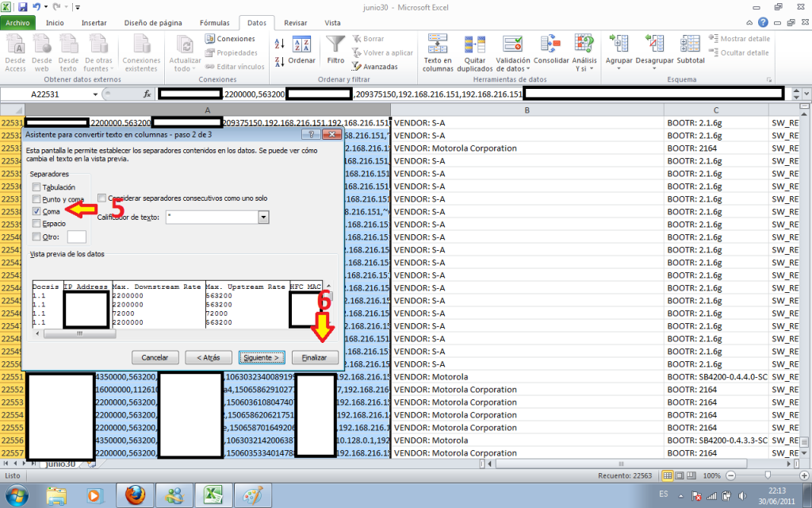Click the Subtotal icon in Esquema
The width and height of the screenshot is (812, 508).
[x=691, y=44]
